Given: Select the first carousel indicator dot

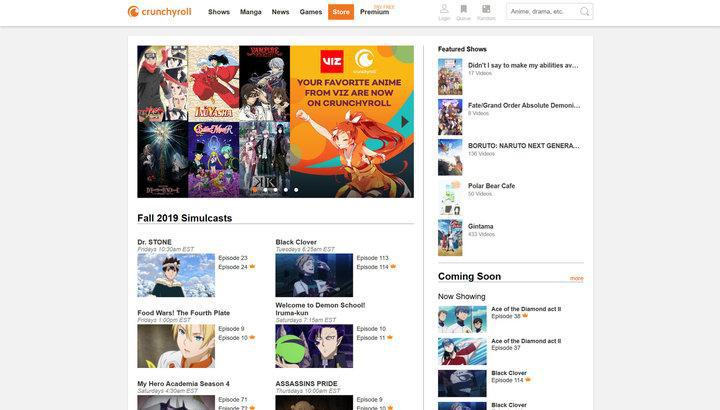Looking at the screenshot, I should point(254,189).
